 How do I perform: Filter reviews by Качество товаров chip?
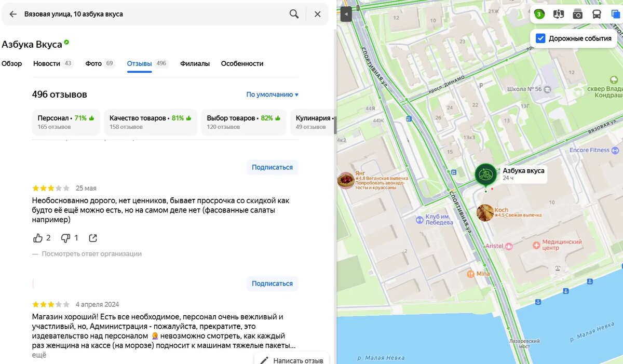coord(151,122)
